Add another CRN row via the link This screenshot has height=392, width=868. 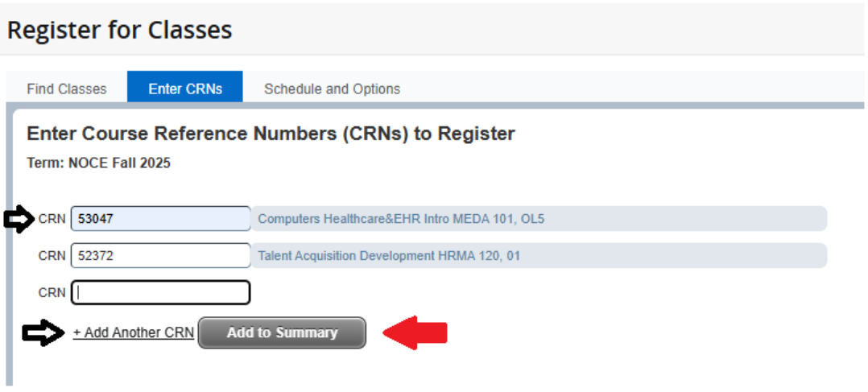(x=134, y=333)
